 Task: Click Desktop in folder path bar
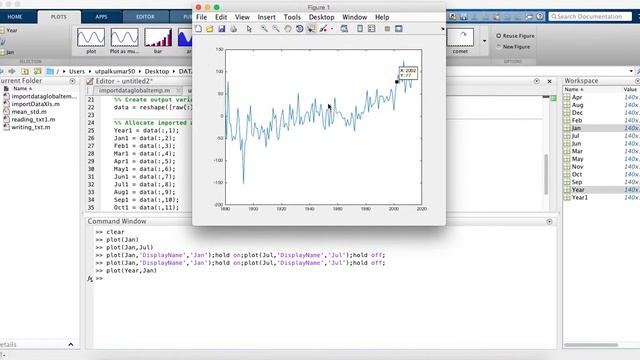(x=157, y=71)
